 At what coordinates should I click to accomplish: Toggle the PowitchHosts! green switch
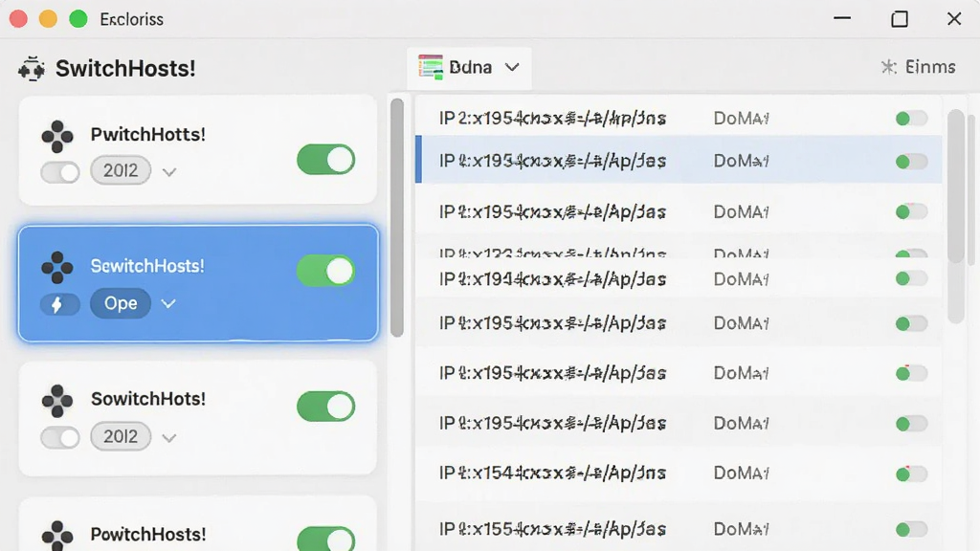[325, 539]
